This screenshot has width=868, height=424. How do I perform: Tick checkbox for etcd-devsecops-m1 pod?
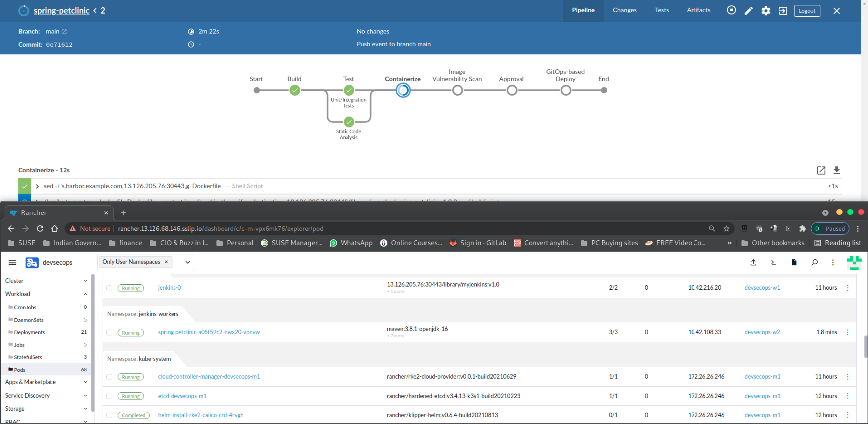[109, 396]
